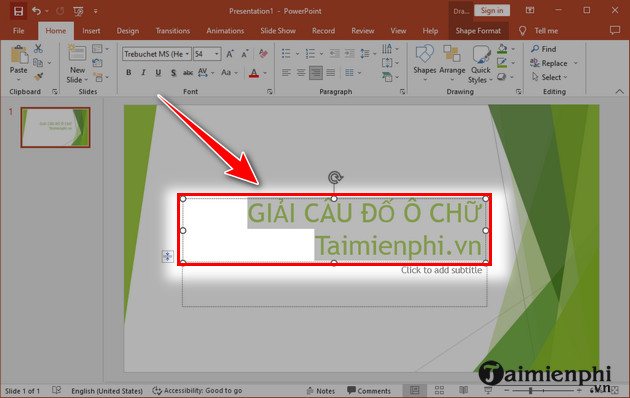Open the Paragraph dialog launcher
The image size is (630, 398).
(402, 92)
